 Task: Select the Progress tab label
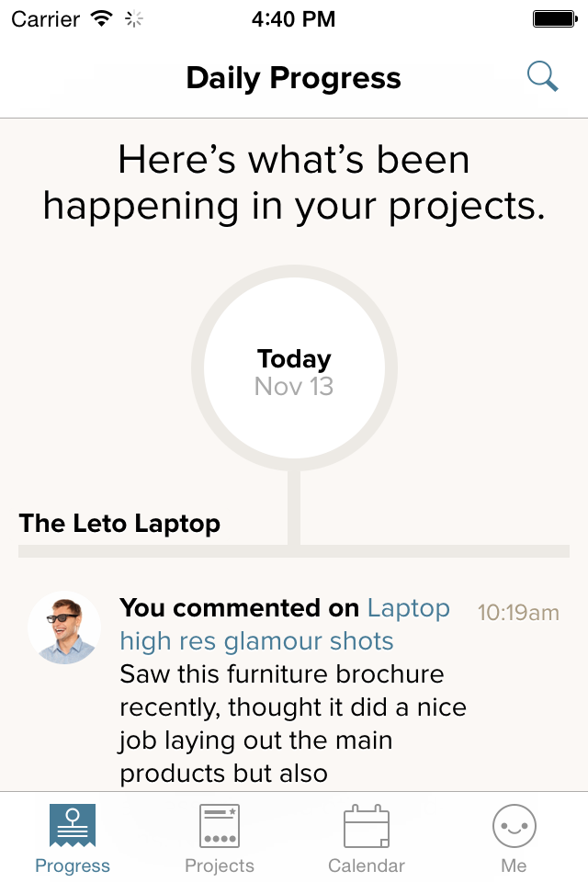pyautogui.click(x=73, y=865)
